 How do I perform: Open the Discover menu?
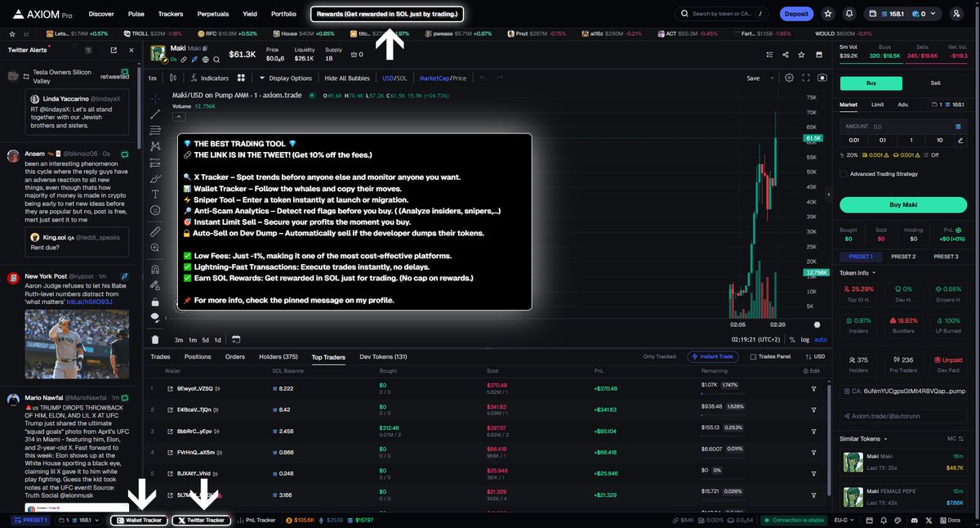[x=101, y=14]
